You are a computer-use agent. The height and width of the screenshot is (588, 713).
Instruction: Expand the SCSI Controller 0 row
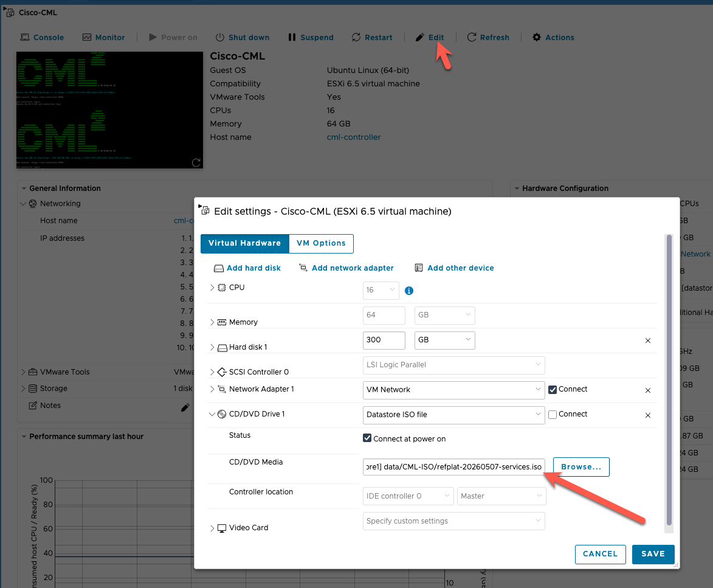[212, 372]
